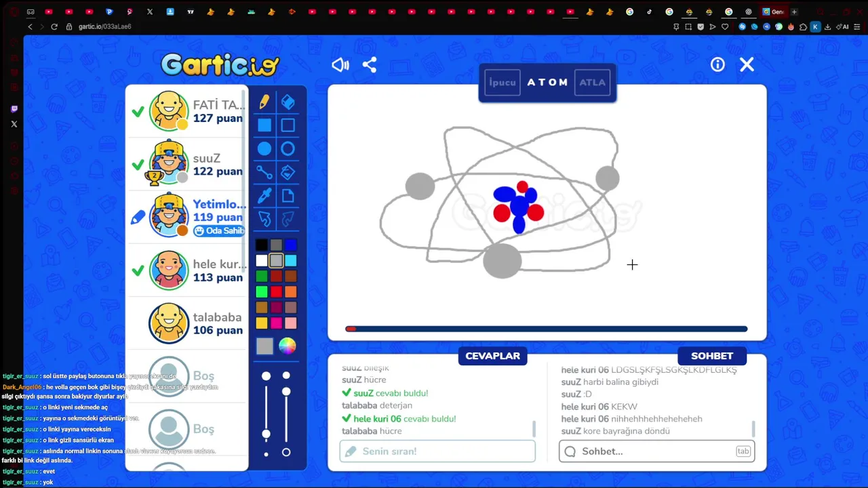Click the browser address bar gartic.io URL
Image resolution: width=868 pixels, height=488 pixels.
click(104, 26)
